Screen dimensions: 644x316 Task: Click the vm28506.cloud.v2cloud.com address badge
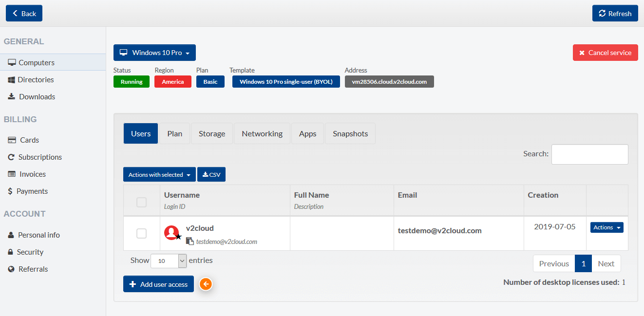(389, 81)
